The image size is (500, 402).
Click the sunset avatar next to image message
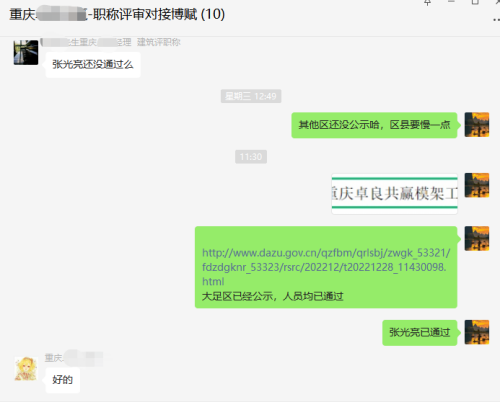click(x=477, y=185)
